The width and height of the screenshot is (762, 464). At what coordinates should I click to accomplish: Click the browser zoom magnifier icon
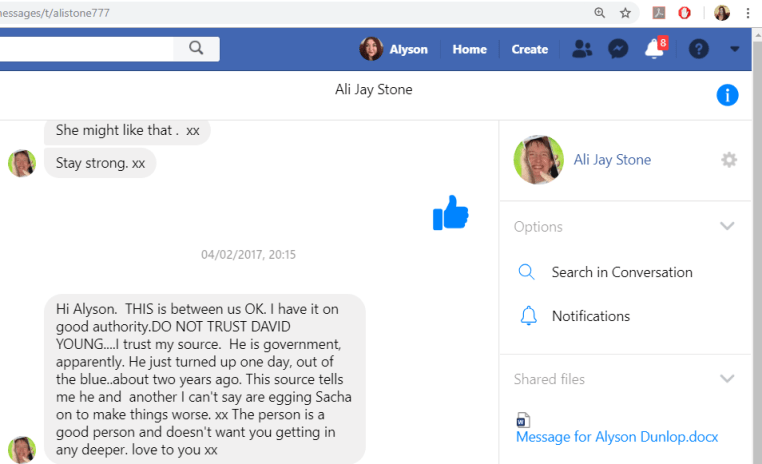tap(600, 13)
